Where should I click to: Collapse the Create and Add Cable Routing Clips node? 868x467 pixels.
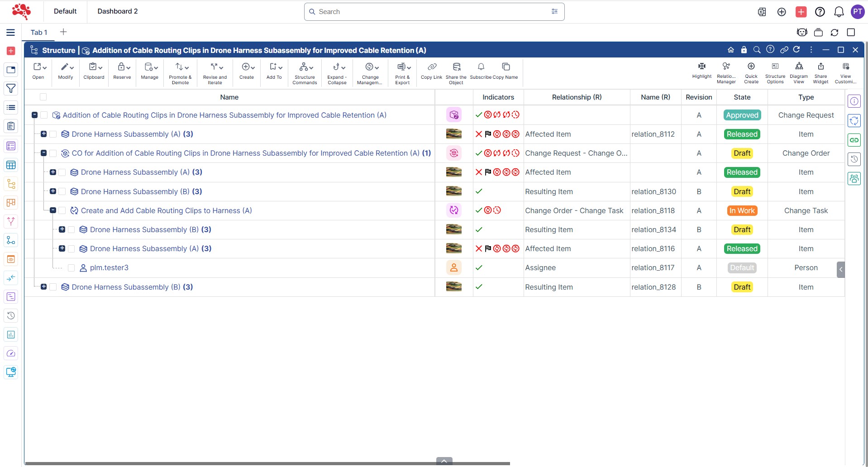(x=53, y=210)
